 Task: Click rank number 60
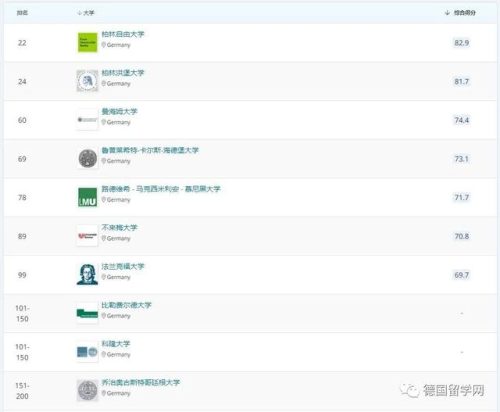[x=22, y=120]
